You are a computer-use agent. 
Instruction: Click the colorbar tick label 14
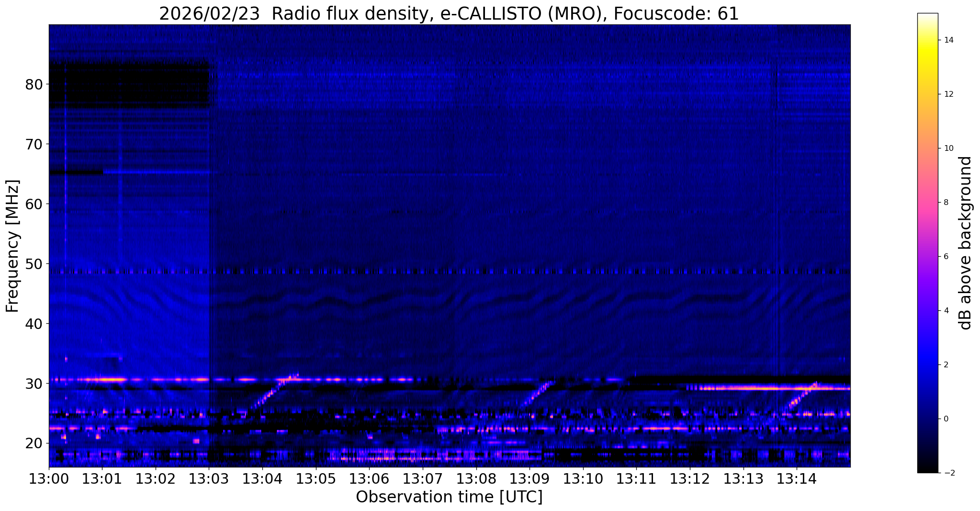948,40
